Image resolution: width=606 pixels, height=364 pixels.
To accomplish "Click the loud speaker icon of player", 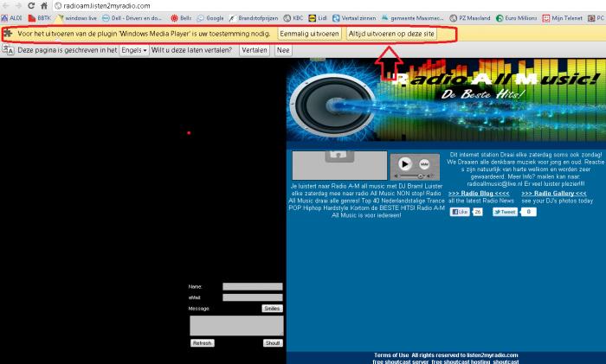I will (x=429, y=176).
